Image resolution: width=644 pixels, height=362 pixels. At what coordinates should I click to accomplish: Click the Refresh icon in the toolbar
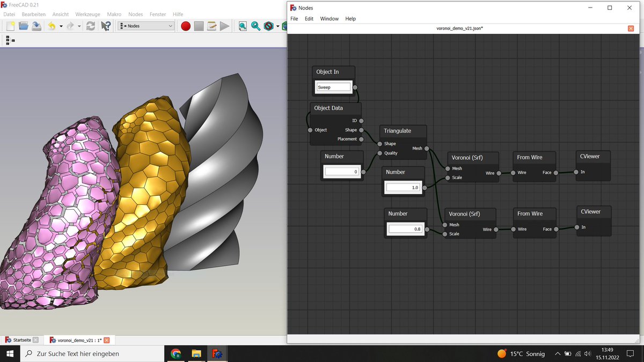coord(90,26)
